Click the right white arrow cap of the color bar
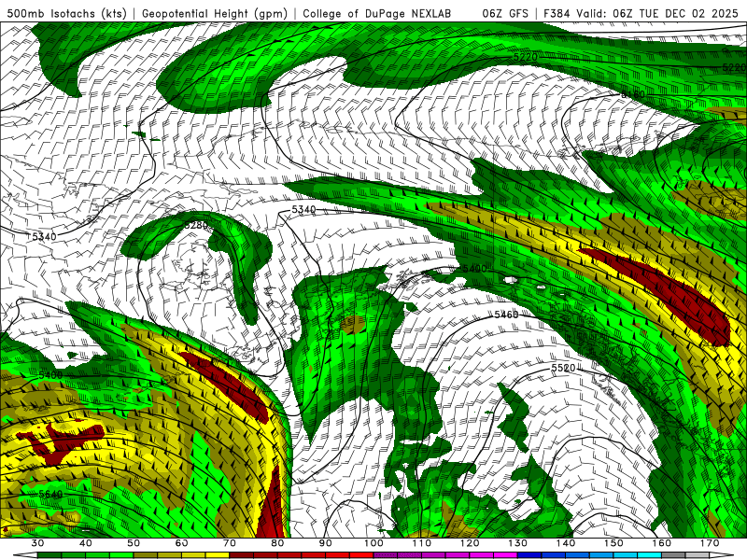747x560 pixels. point(721,555)
